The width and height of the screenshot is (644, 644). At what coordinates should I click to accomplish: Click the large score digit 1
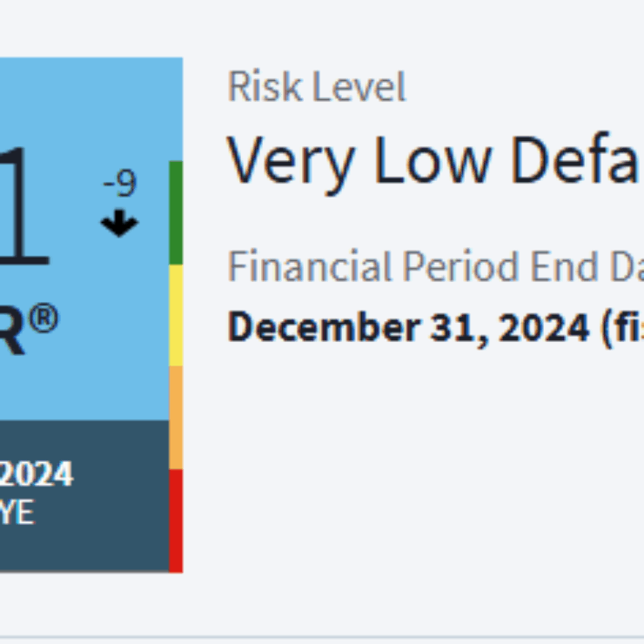click(x=24, y=207)
